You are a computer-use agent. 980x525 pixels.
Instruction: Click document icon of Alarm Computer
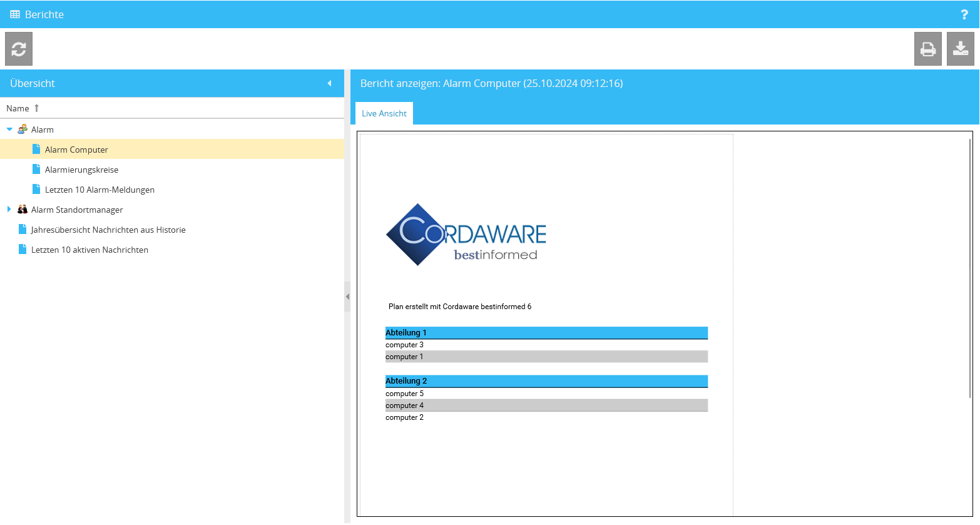[36, 149]
